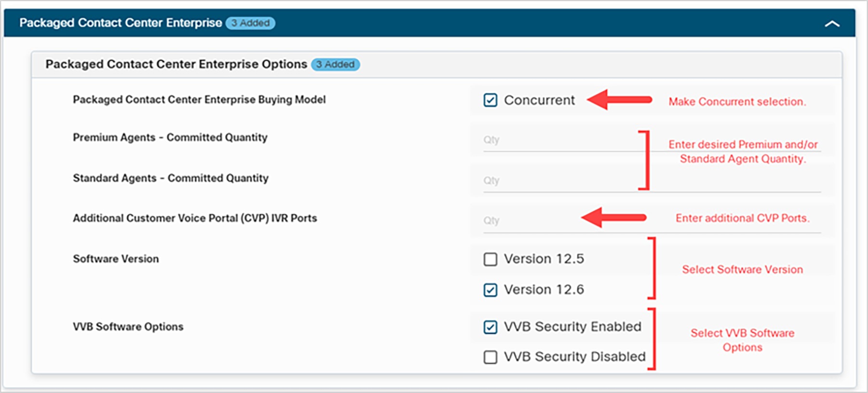Click the 3 Added badge in the blue header
The image size is (868, 393).
250,23
